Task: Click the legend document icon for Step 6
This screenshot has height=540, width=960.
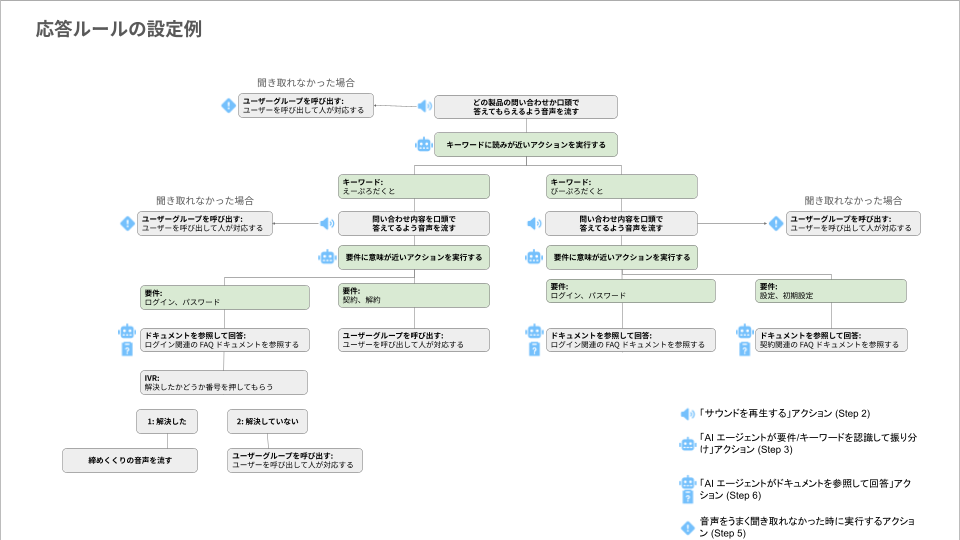Action: 688,496
